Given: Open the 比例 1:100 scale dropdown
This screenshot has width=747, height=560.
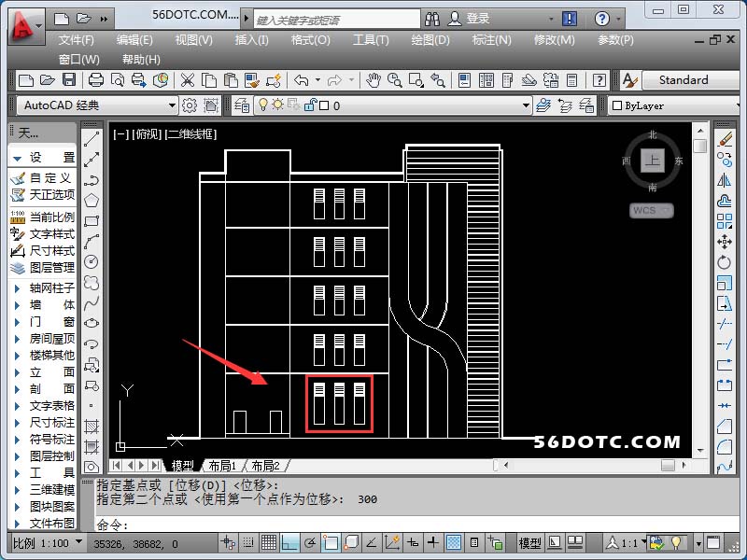Looking at the screenshot, I should 48,542.
